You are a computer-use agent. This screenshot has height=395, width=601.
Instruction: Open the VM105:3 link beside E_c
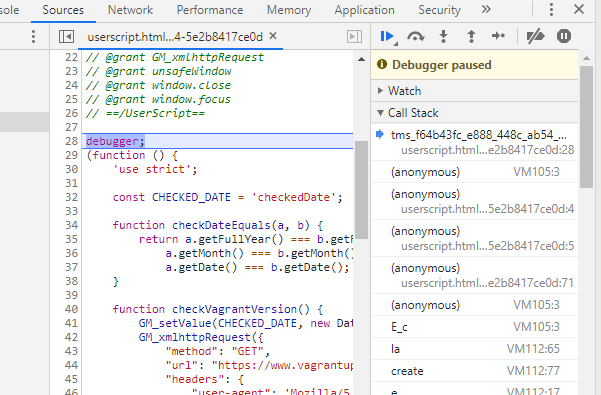[x=536, y=327]
